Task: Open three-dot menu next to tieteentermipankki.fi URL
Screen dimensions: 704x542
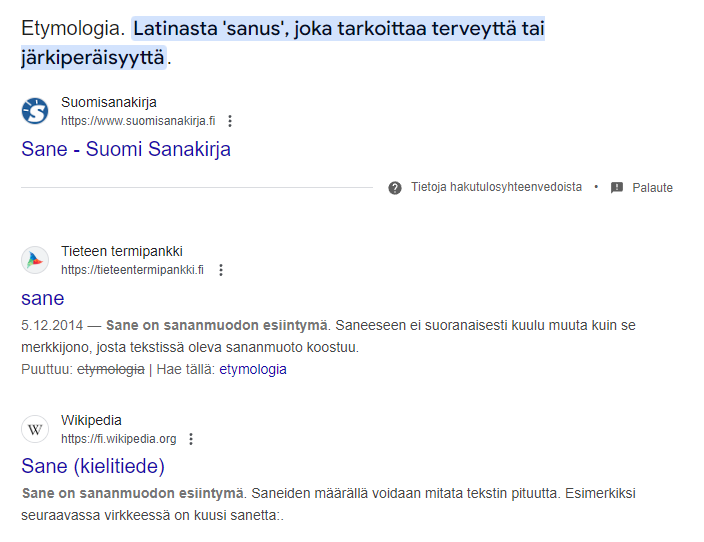Action: tap(220, 270)
